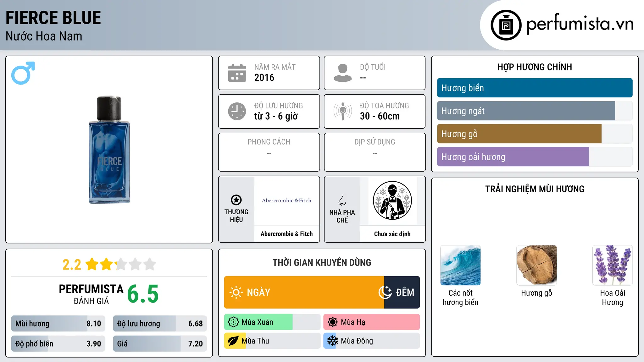
Task: Click the Mùi hương score bar
Action: click(58, 324)
